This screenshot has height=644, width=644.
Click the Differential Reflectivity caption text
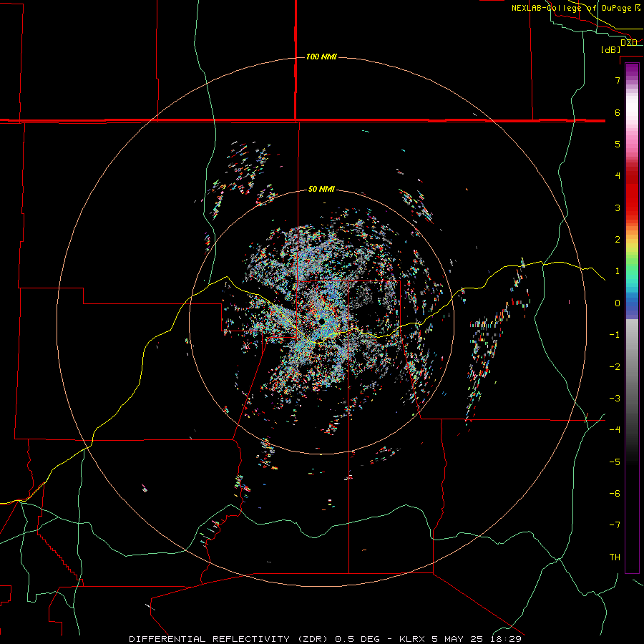326,639
